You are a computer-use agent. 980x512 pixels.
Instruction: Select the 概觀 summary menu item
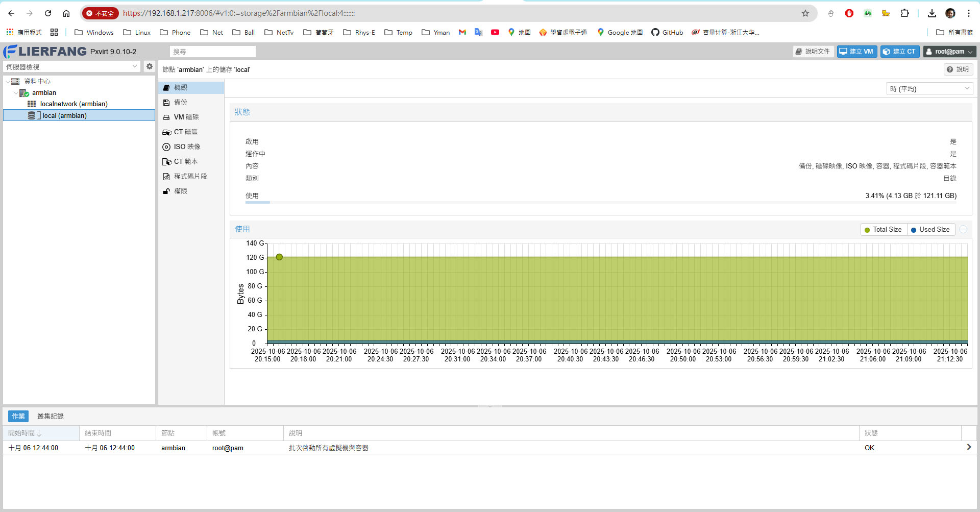181,88
